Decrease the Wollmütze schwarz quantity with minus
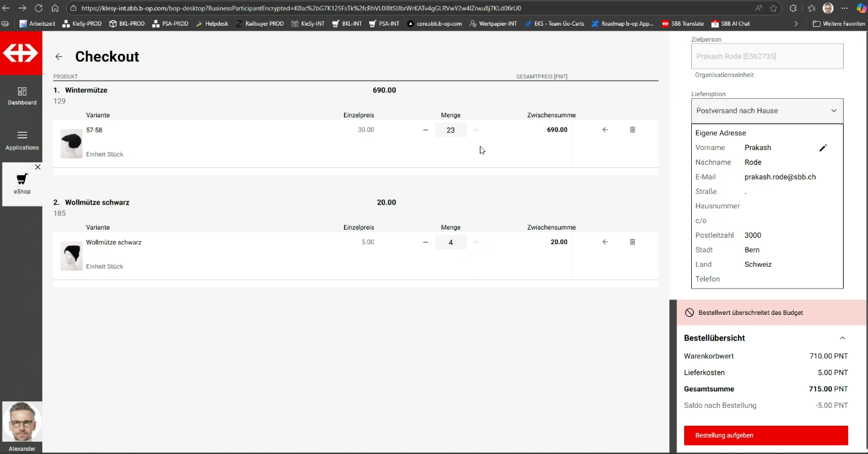Screen dimensions: 868x454 pyautogui.click(x=425, y=242)
